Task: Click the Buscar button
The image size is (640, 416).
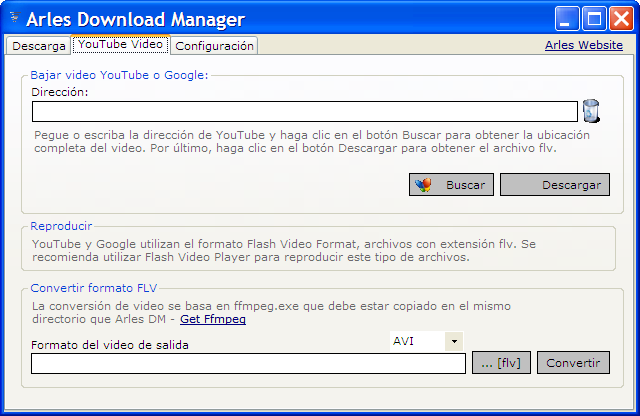Action: 451,185
